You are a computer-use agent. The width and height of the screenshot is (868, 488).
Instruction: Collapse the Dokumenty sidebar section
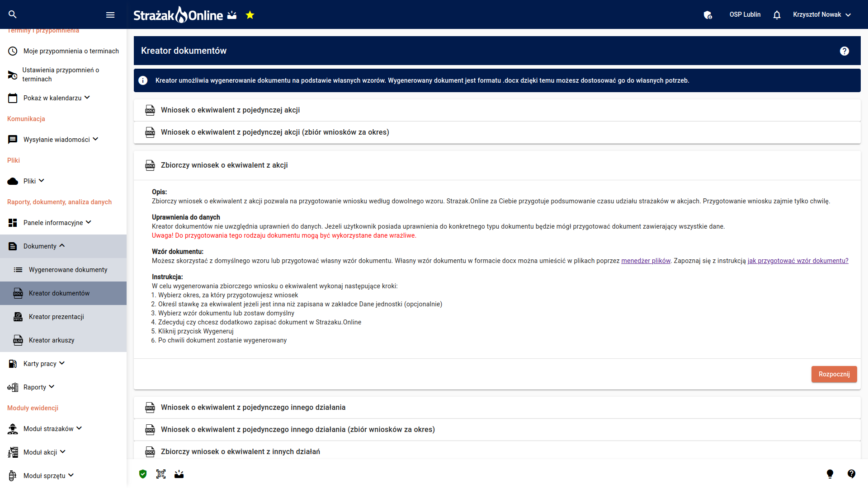tap(44, 246)
